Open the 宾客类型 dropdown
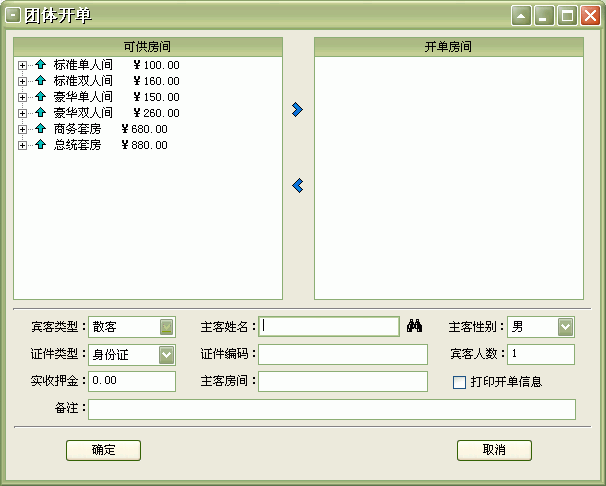Screen dimensions: 606x486 (167, 327)
